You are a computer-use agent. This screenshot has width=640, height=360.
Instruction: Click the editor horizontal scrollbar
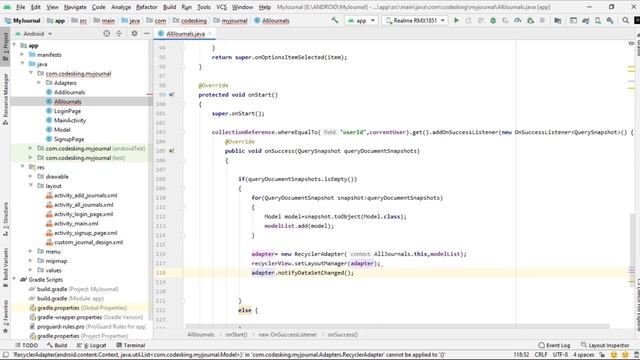pos(397,326)
